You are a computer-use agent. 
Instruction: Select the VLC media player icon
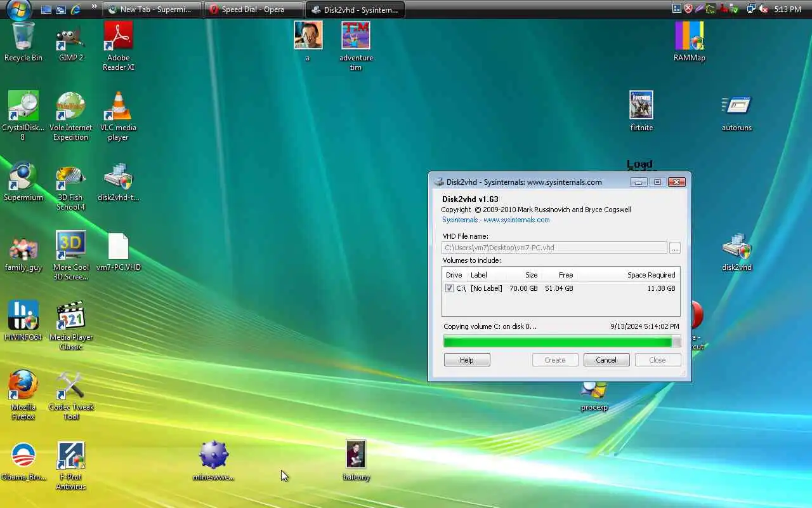pos(118,116)
